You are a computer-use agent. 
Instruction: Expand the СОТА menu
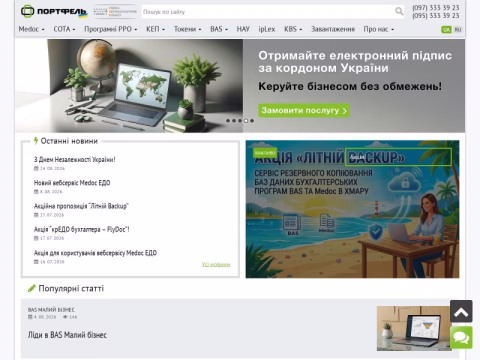64,29
